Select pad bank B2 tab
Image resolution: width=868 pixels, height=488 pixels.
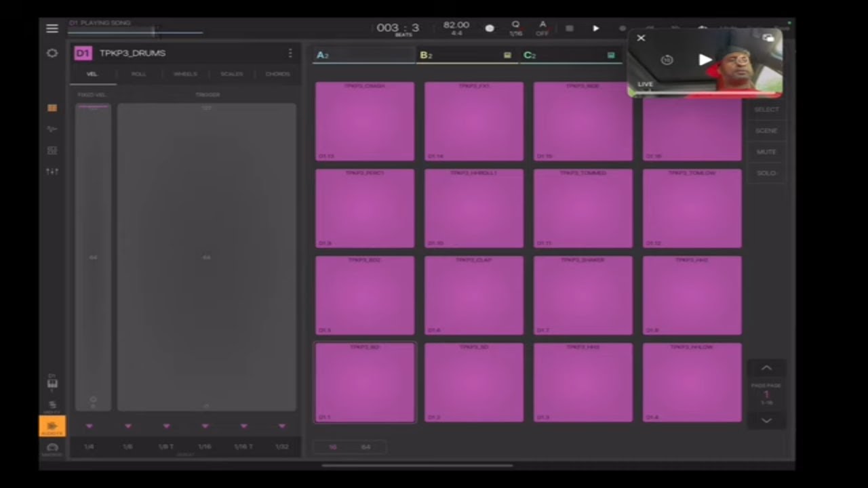click(x=467, y=55)
